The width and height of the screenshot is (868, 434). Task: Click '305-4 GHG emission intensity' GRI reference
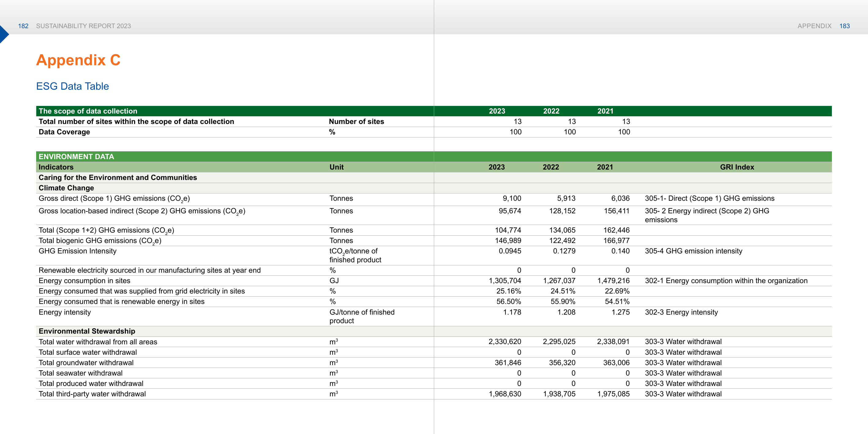click(x=693, y=251)
